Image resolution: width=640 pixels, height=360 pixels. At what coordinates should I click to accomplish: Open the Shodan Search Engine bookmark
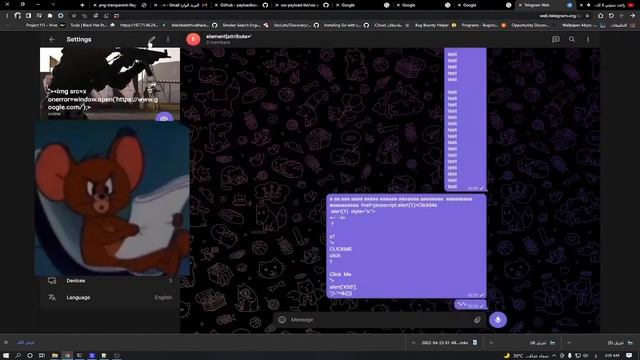[245, 25]
